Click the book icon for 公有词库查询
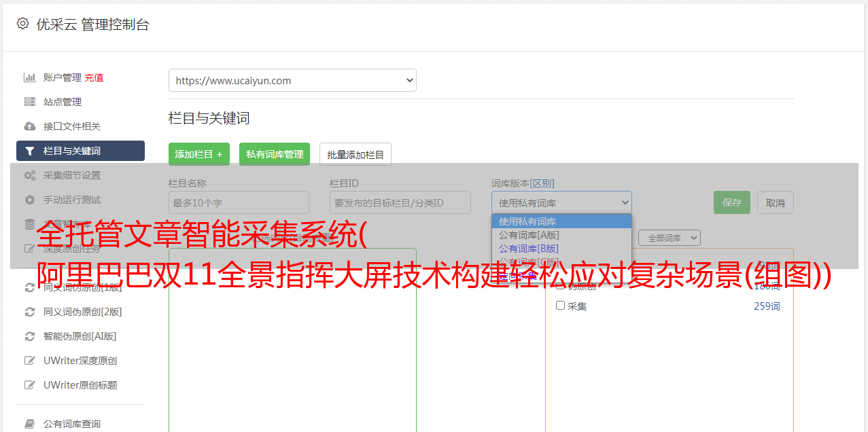 29,424
